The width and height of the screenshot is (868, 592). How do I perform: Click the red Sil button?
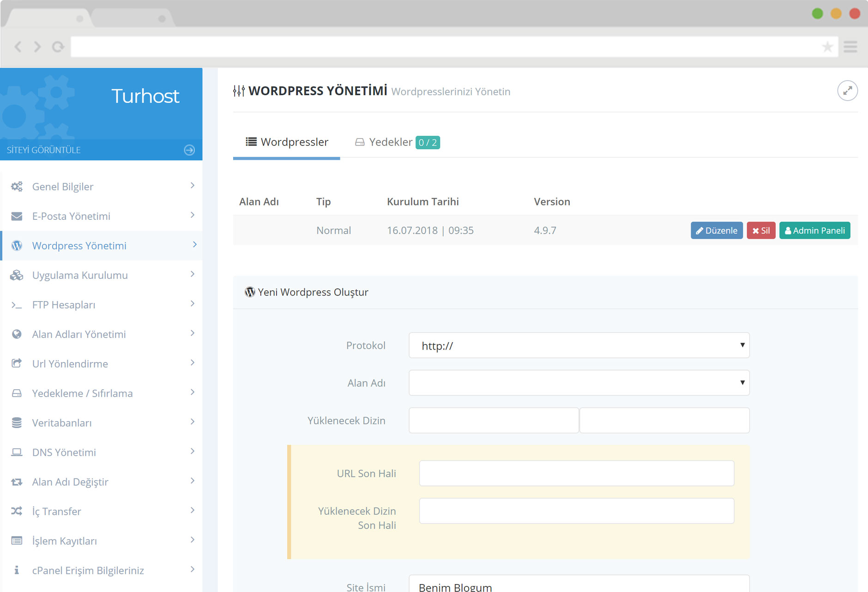[761, 230]
